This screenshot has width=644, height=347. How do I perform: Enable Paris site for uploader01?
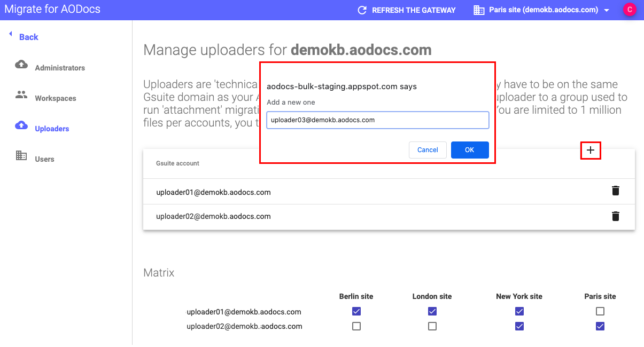pyautogui.click(x=600, y=311)
